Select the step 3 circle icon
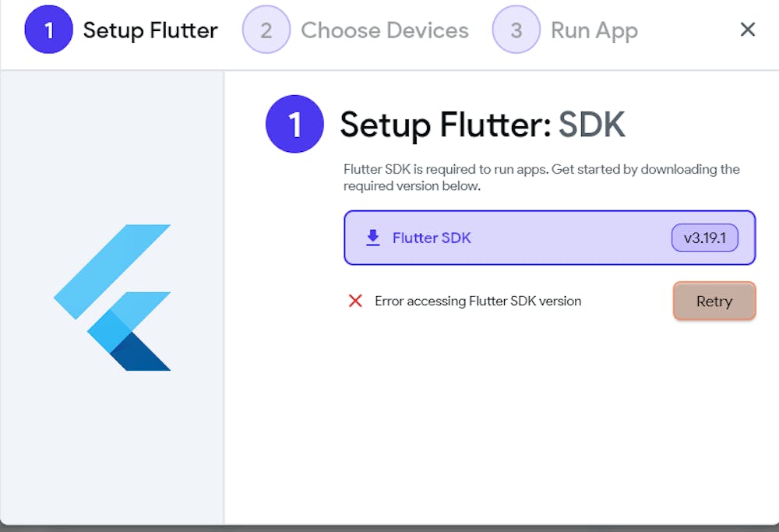The width and height of the screenshot is (779, 532). point(516,30)
